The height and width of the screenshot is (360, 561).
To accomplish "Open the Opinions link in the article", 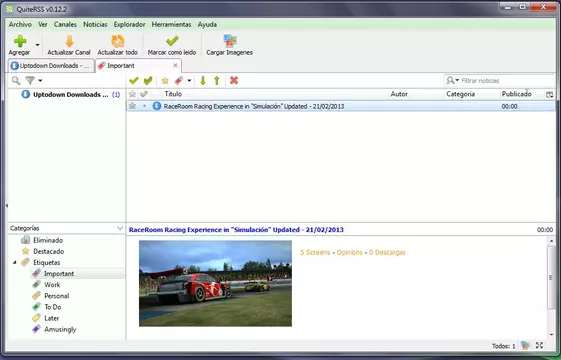I will pos(350,252).
